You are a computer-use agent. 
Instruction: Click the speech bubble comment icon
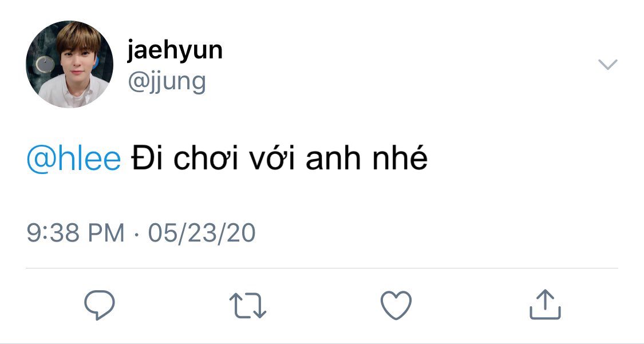tap(100, 305)
